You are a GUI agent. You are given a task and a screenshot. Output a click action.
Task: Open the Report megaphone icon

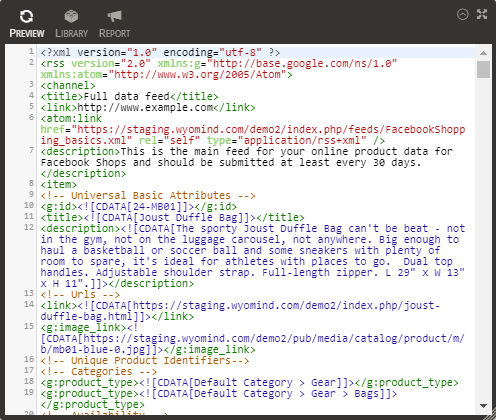[x=114, y=16]
